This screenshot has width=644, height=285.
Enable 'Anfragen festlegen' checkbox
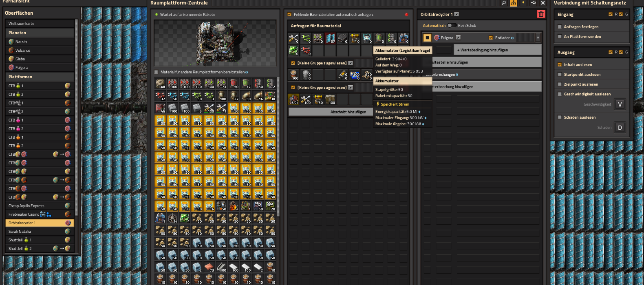coord(560,27)
